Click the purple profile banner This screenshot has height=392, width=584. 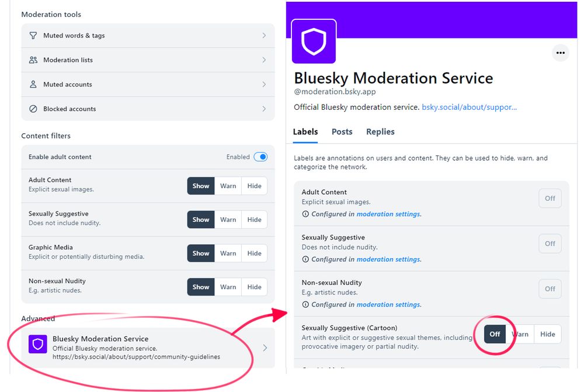coord(432,20)
